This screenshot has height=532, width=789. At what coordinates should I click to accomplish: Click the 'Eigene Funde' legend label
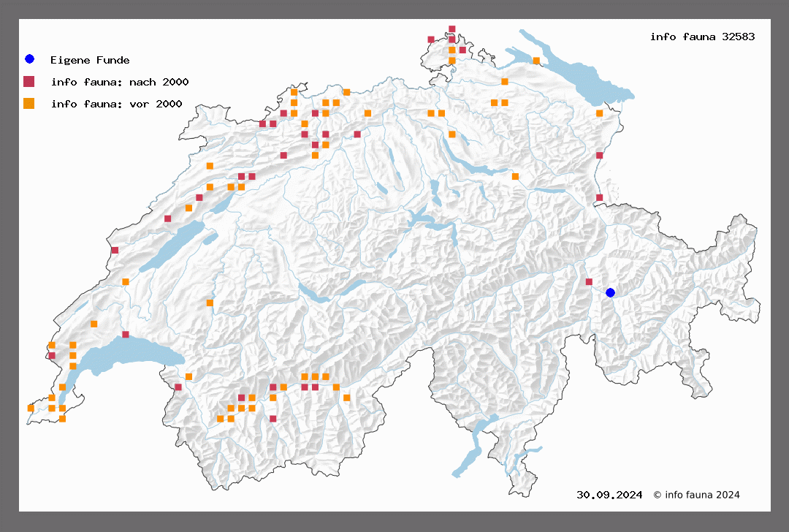coord(90,60)
